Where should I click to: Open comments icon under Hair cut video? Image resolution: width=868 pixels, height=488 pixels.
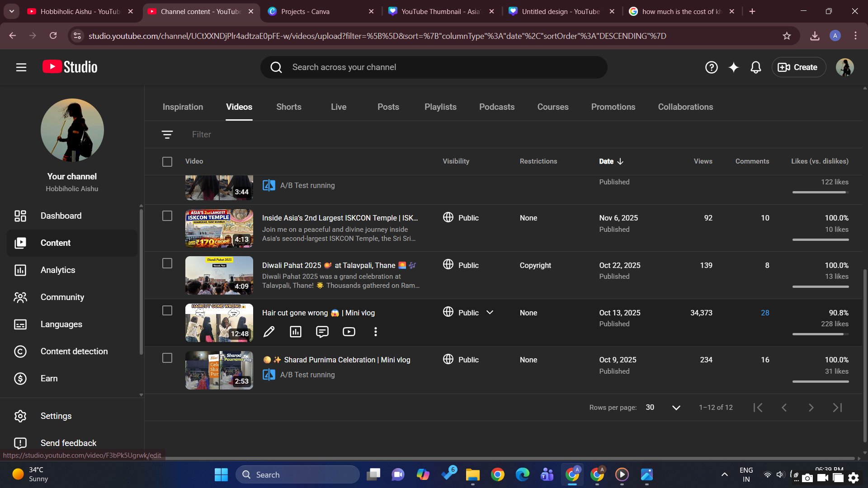point(322,332)
